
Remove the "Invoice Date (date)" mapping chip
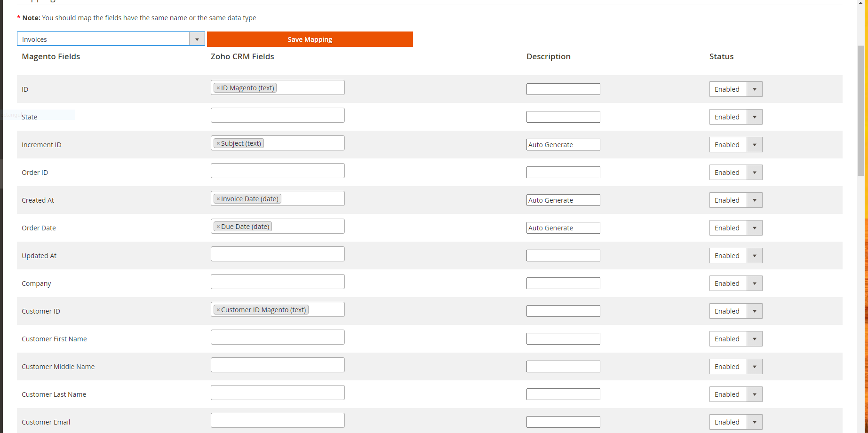pyautogui.click(x=218, y=198)
